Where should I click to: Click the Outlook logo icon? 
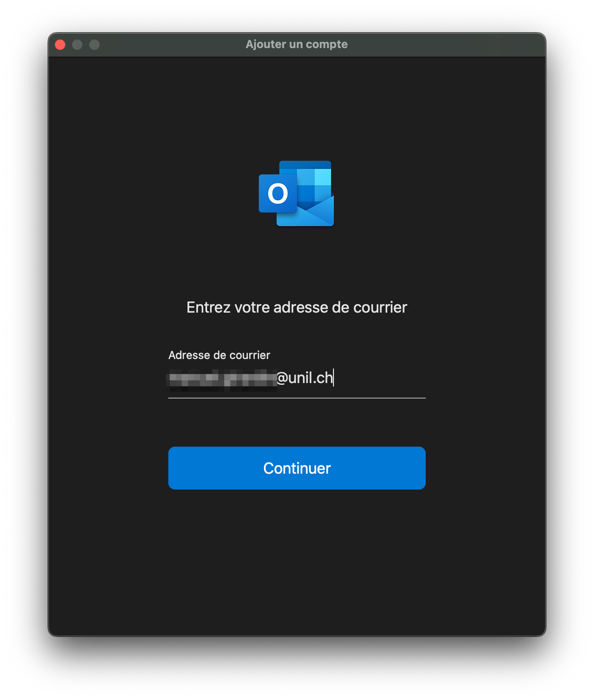297,193
